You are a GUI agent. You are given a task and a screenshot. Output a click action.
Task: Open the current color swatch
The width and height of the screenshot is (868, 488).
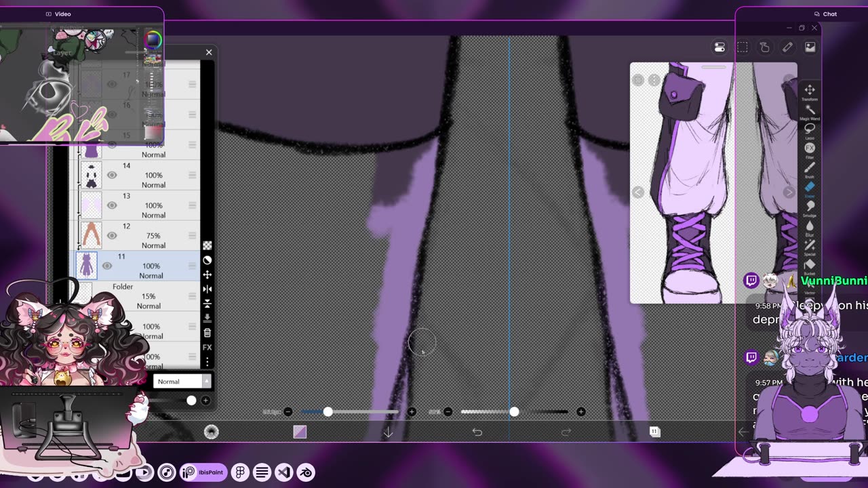tap(300, 432)
